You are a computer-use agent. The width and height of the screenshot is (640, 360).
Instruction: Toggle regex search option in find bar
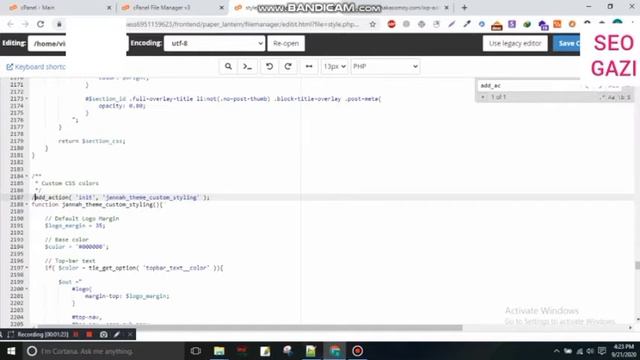(602, 97)
